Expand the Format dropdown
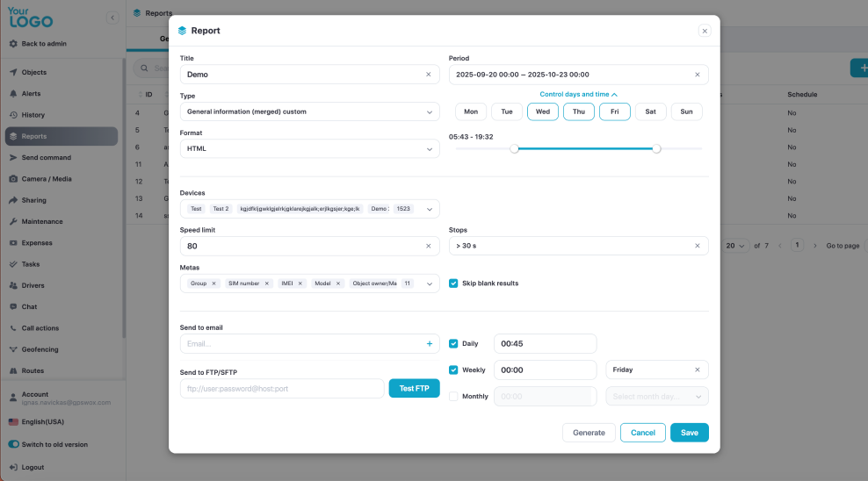 click(309, 149)
